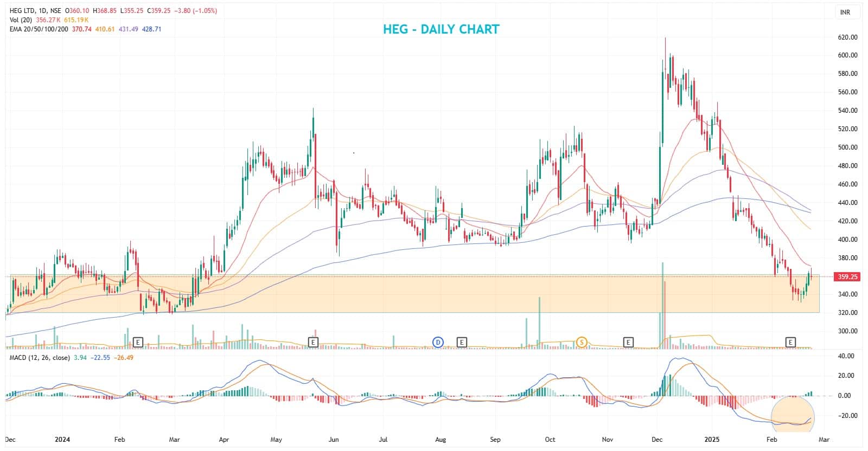
Task: Select the earnings E marker in August 2024
Action: pyautogui.click(x=462, y=342)
